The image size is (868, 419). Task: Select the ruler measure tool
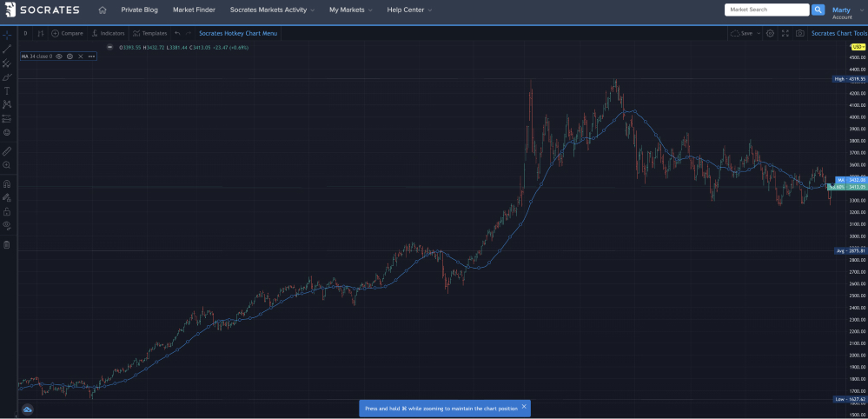pos(7,151)
